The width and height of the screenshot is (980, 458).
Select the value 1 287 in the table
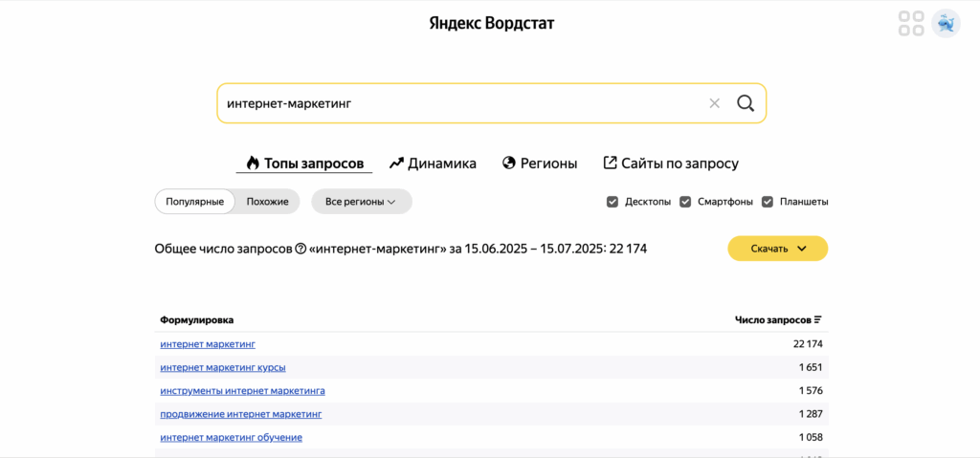pos(811,414)
